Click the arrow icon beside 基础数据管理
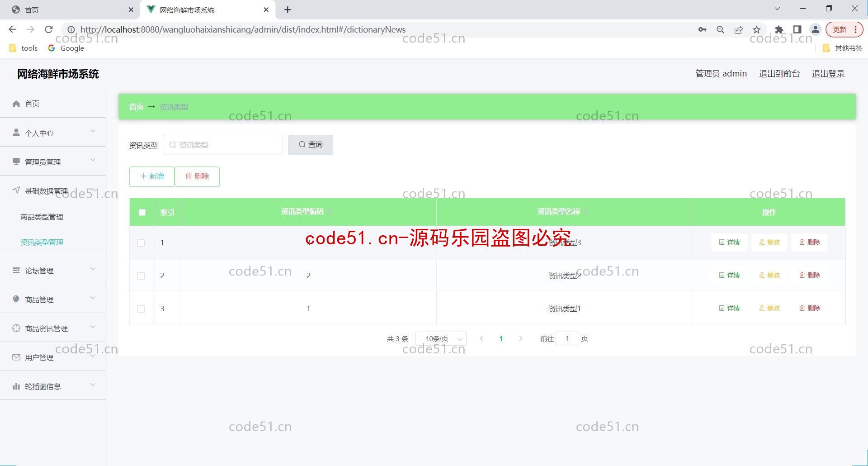Viewport: 868px width, 466px height. pyautogui.click(x=16, y=190)
